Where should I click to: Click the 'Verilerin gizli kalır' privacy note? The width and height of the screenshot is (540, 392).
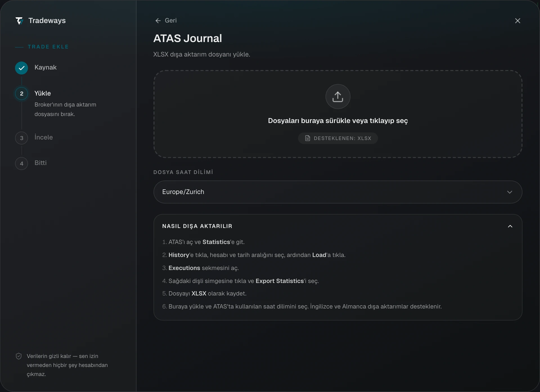pyautogui.click(x=67, y=365)
